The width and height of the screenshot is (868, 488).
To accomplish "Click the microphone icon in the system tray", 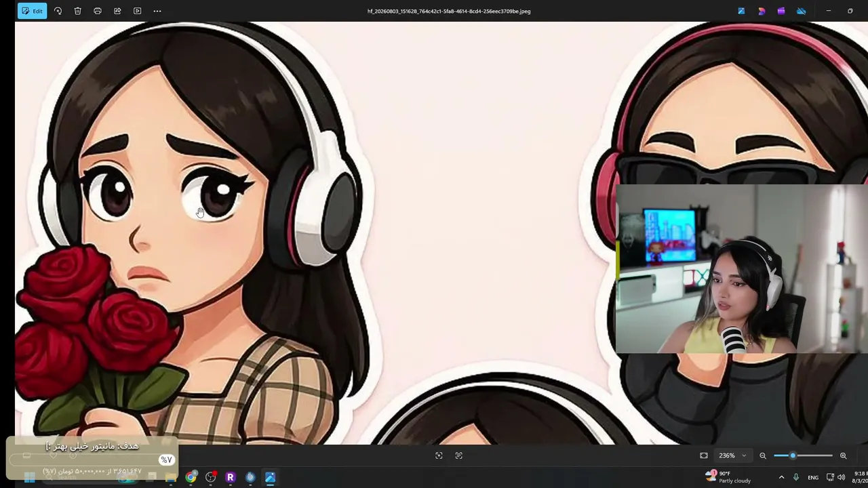I will 796,477.
